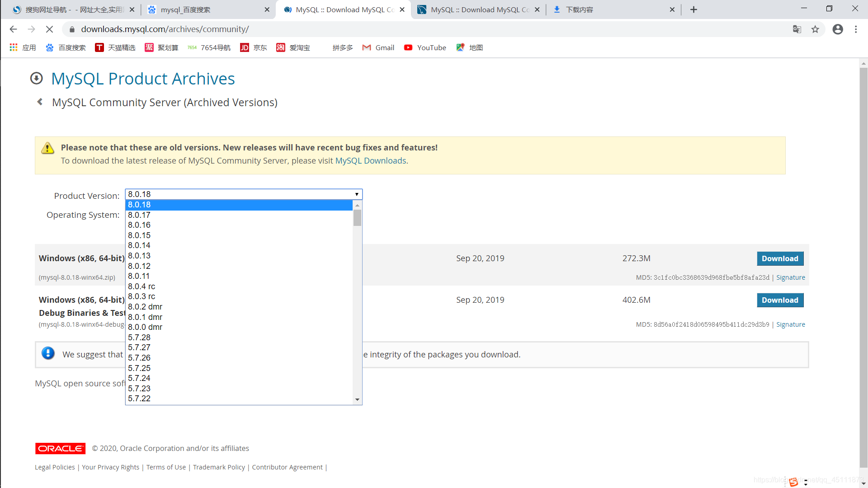Screen dimensions: 868x488
Task: Pick version 8.0.13 in the list
Action: click(x=239, y=256)
